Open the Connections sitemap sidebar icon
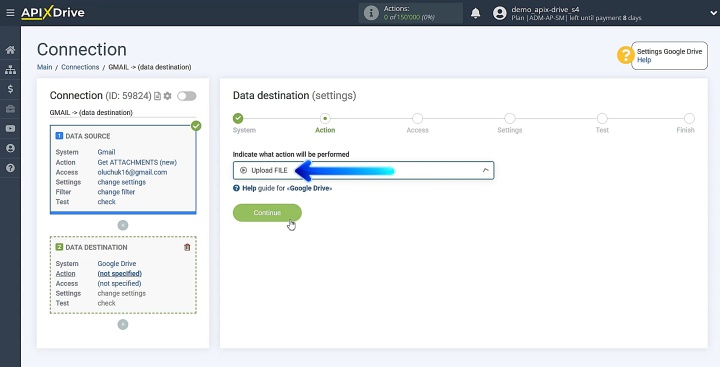The height and width of the screenshot is (367, 720). click(x=10, y=69)
